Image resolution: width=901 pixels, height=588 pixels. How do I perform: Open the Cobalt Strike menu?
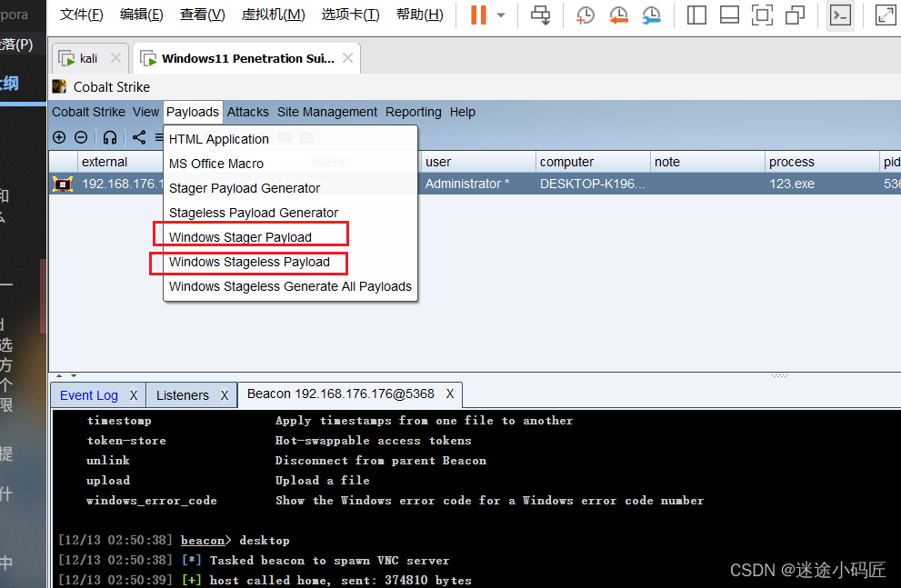point(88,112)
